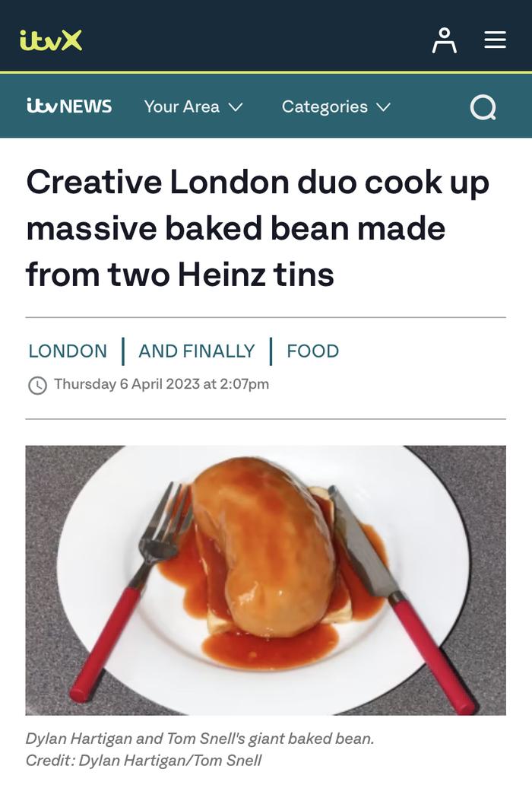Open the hamburger menu icon

click(x=495, y=40)
